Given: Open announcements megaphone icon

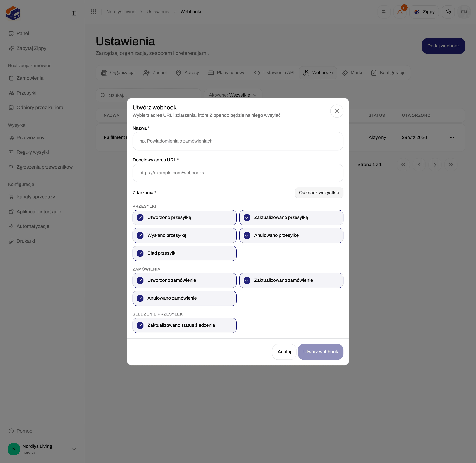Looking at the screenshot, I should tap(384, 12).
